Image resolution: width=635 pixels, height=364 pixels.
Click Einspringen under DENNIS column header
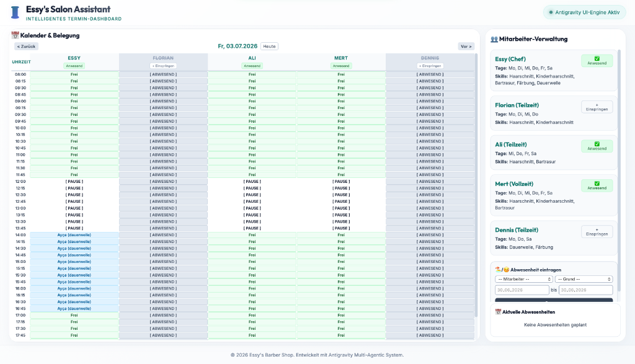coord(430,66)
